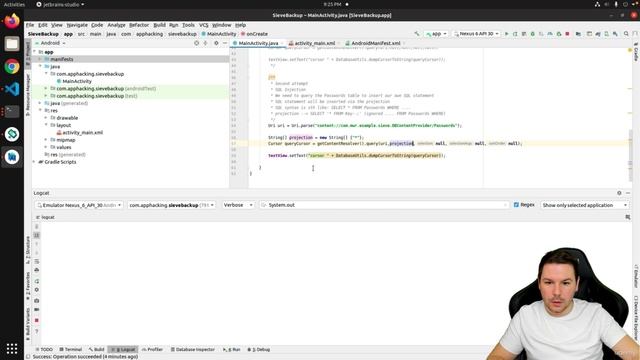Open the Emulator Nexus_6_API_30 device dropdown
The height and width of the screenshot is (360, 640).
tap(79, 205)
